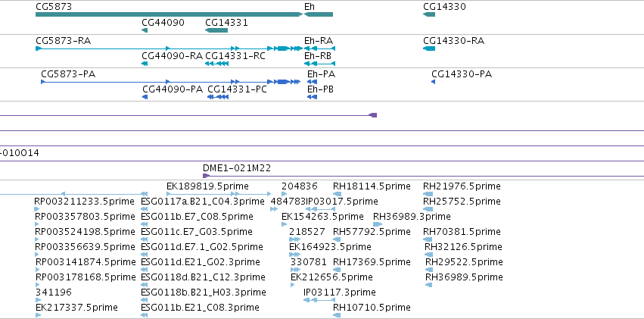This screenshot has width=644, height=319.
Task: Select the Eh-PA protein label
Action: pos(321,74)
